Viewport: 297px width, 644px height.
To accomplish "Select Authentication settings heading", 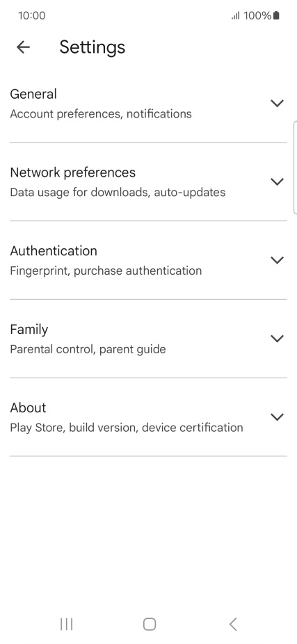I will [54, 251].
